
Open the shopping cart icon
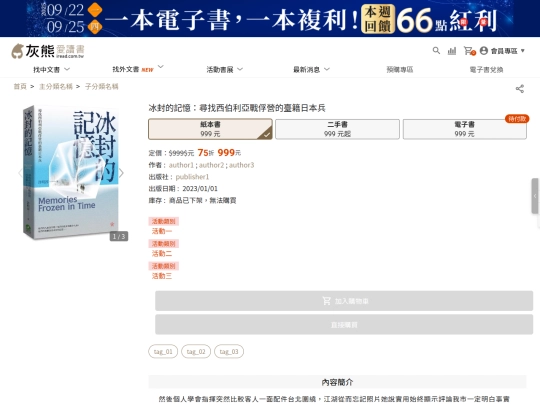[x=469, y=51]
